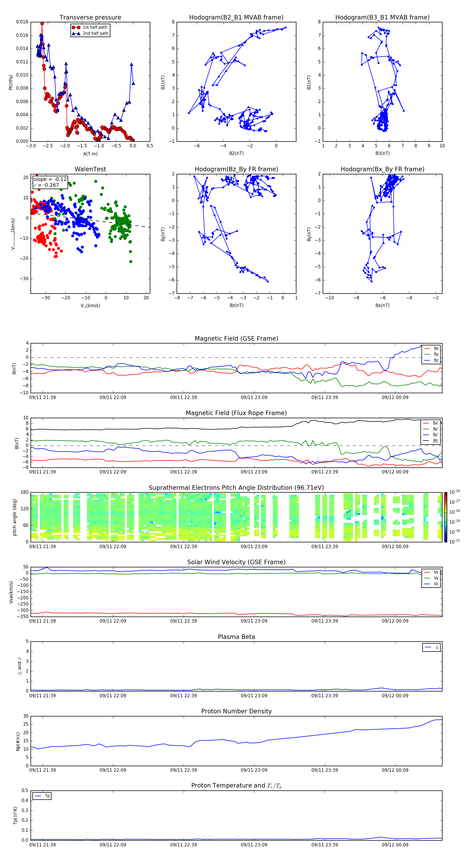Click the Suprathermal Electrons Pitch Angle Distribution title

236,488
